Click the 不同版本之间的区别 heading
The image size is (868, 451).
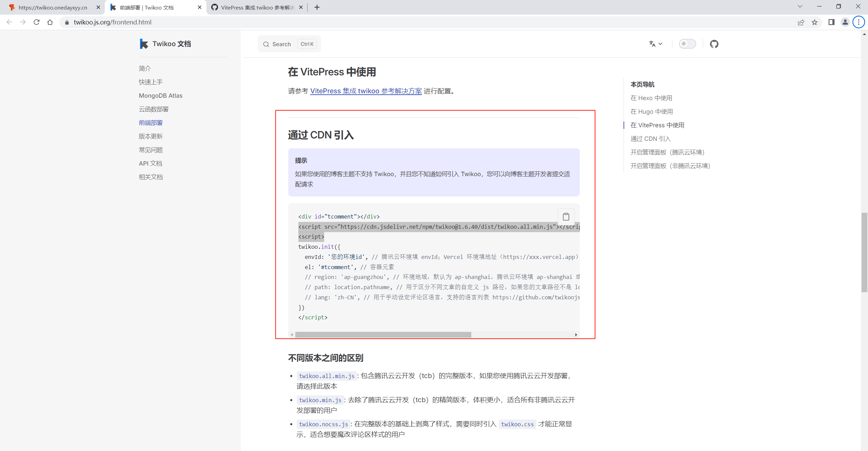(x=325, y=358)
